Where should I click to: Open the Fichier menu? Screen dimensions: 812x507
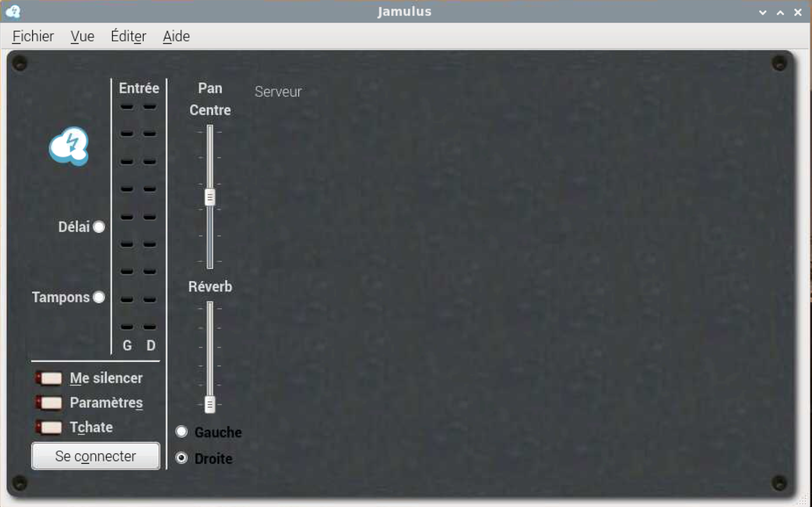[x=33, y=36]
